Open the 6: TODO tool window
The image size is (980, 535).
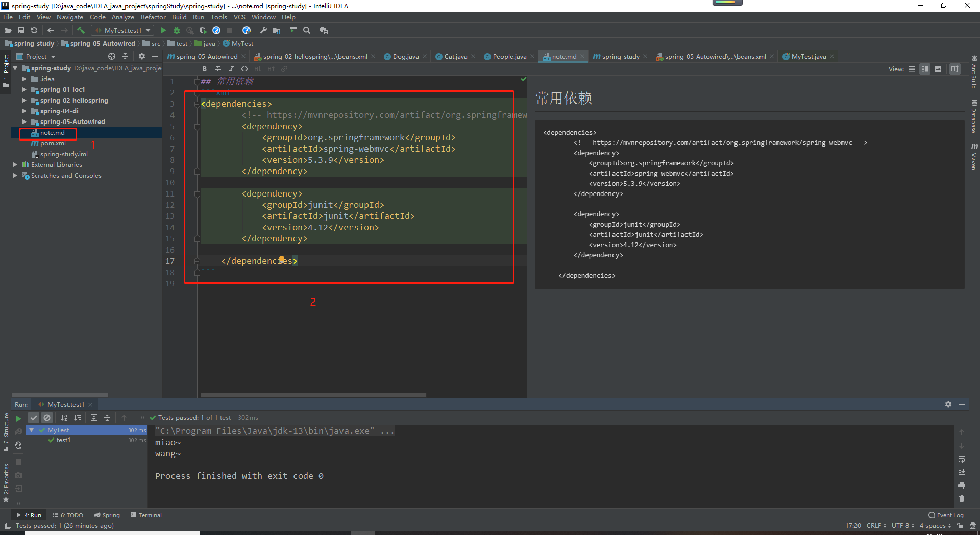tap(68, 515)
